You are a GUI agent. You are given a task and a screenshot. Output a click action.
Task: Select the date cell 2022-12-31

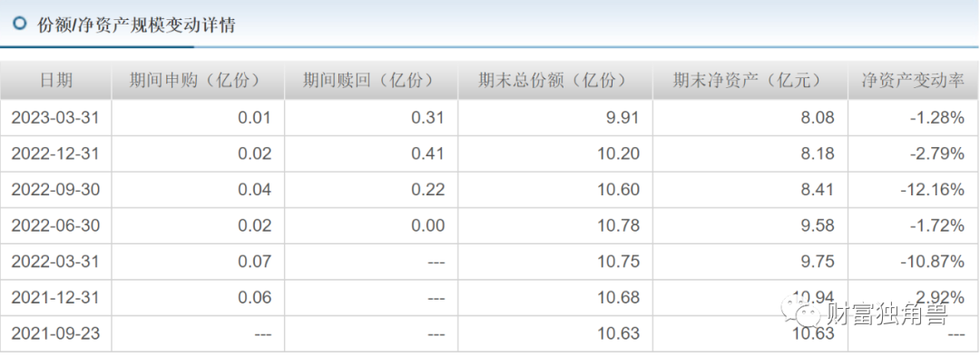[55, 154]
